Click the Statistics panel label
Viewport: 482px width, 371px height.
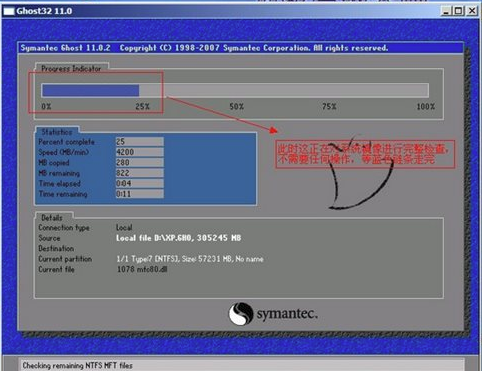click(x=57, y=132)
